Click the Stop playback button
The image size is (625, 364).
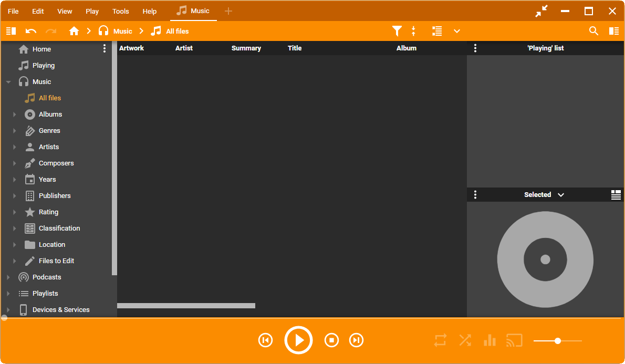point(331,340)
